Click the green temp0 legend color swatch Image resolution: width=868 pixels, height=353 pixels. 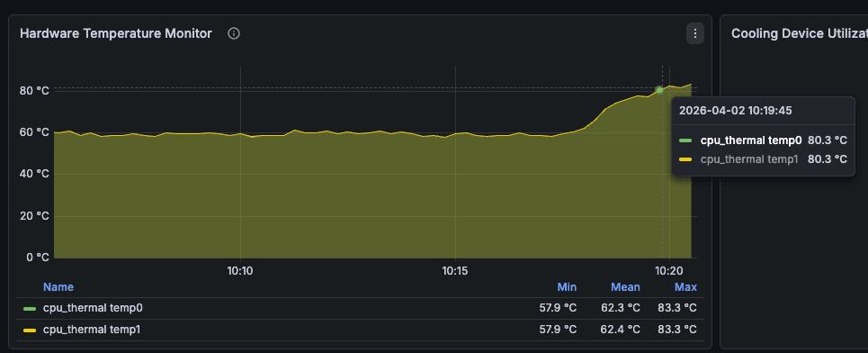pos(30,309)
